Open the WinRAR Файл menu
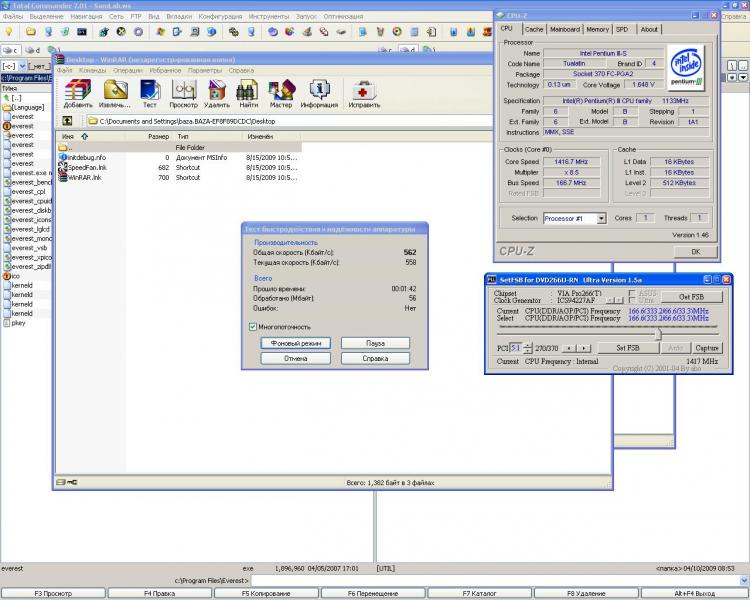 click(65, 70)
